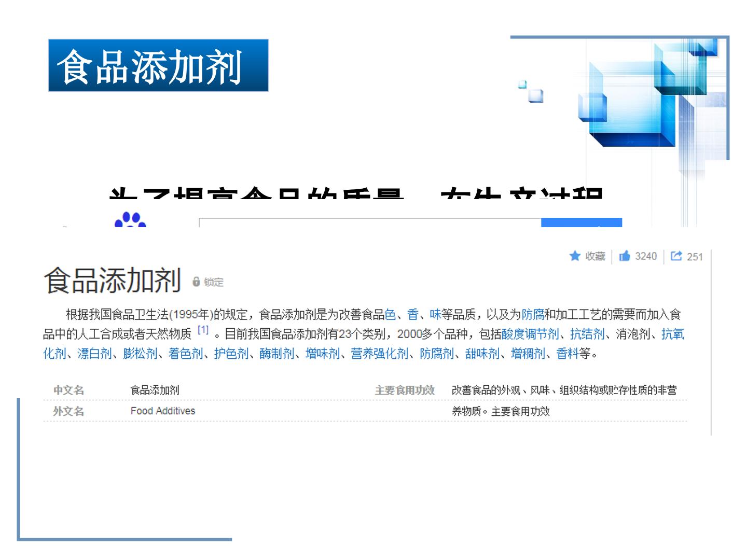Open the 甜味剂 link
The height and width of the screenshot is (560, 747).
click(x=482, y=354)
